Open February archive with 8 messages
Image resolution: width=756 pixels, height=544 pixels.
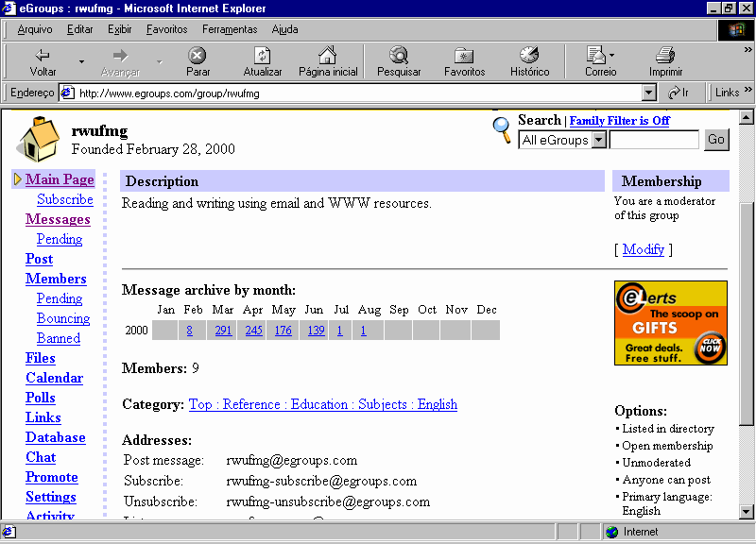pos(190,330)
